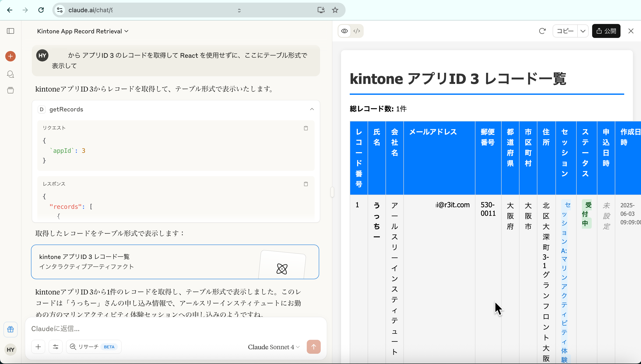
Task: Refresh the artifact with the reload icon
Action: click(542, 31)
